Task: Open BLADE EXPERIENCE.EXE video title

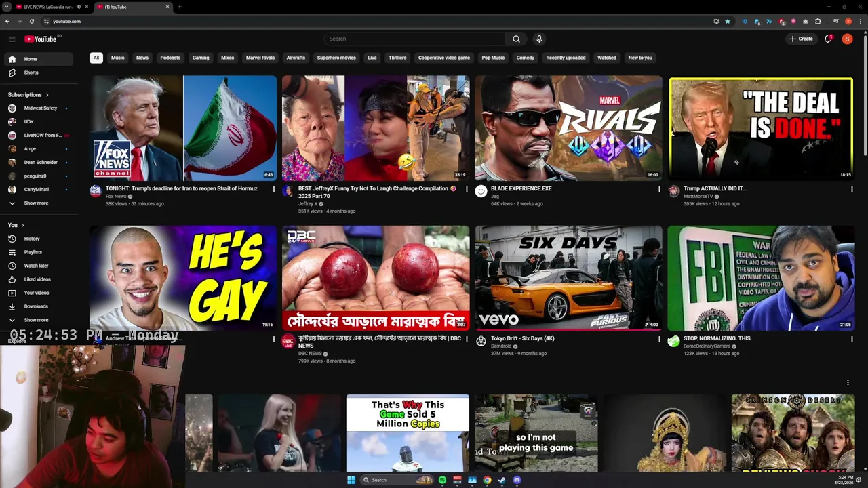Action: click(x=521, y=188)
